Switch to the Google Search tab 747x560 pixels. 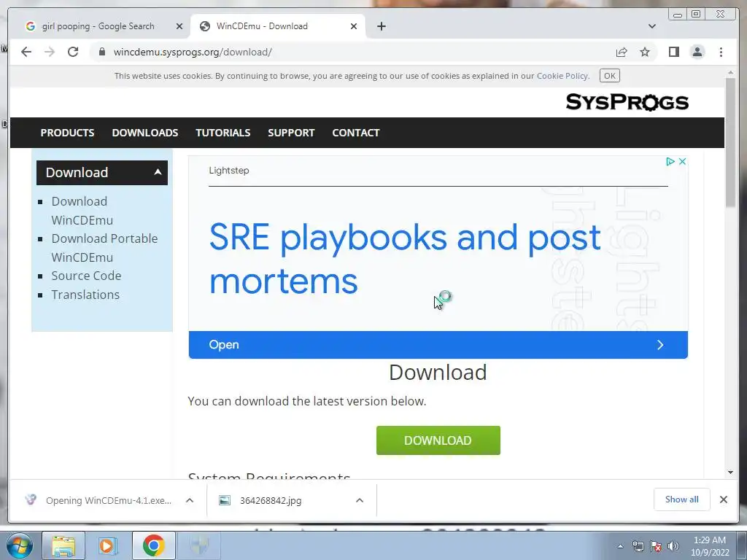[x=98, y=26]
